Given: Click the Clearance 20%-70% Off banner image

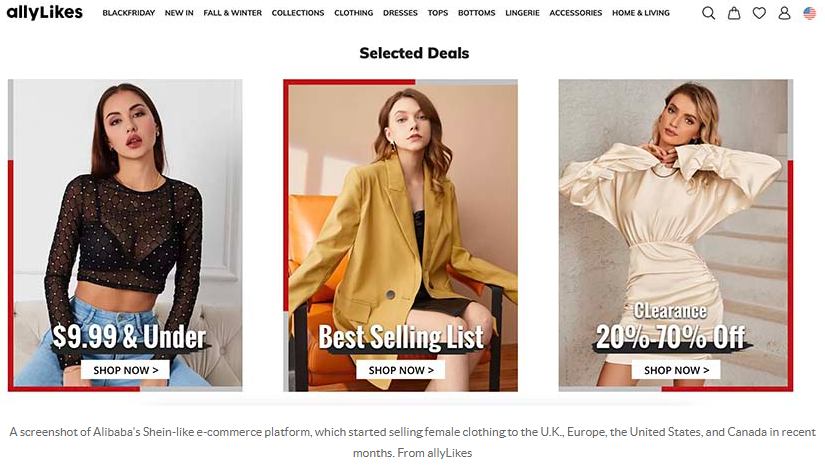Looking at the screenshot, I should (676, 235).
